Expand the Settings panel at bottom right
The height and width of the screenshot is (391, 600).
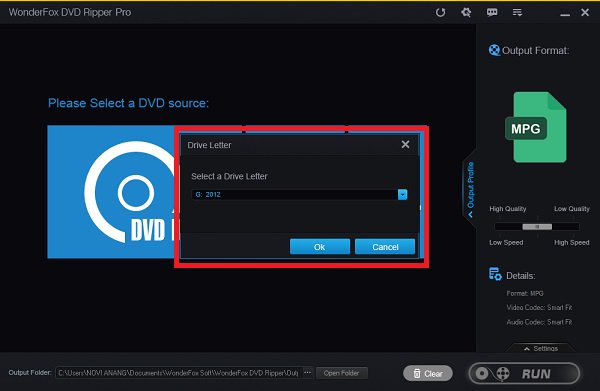point(541,349)
